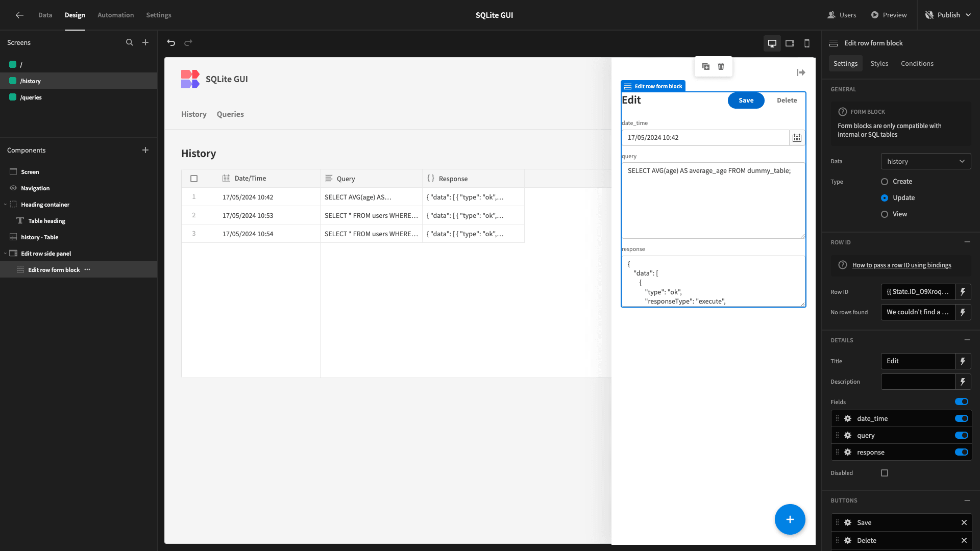Close the side panel arrow icon
980x551 pixels.
point(801,73)
